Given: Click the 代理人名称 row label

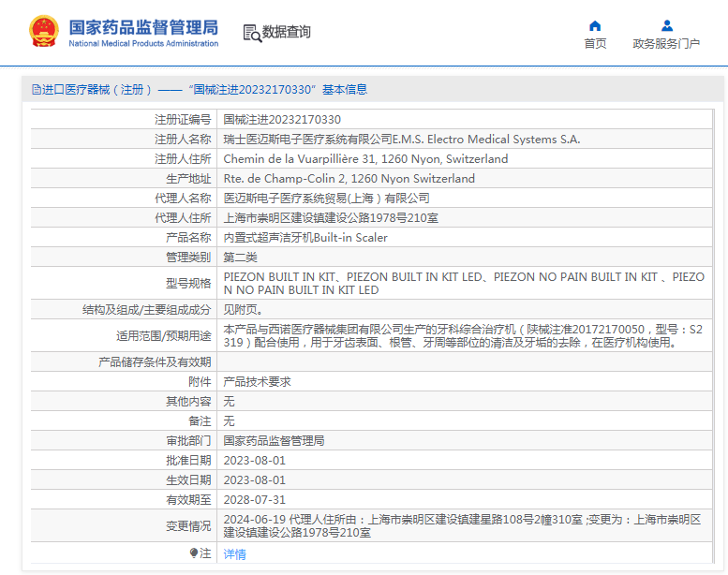Looking at the screenshot, I should pos(183,199).
